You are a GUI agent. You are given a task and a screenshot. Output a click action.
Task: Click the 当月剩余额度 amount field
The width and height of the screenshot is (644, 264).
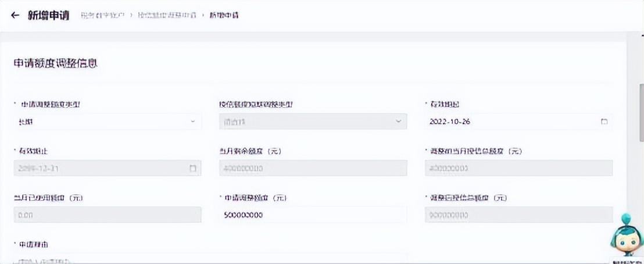(313, 168)
